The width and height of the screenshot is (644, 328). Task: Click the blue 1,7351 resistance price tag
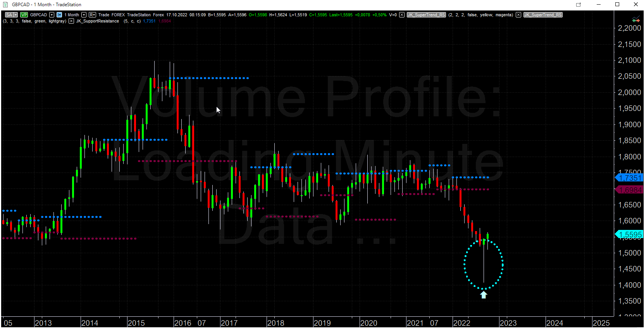pyautogui.click(x=629, y=178)
